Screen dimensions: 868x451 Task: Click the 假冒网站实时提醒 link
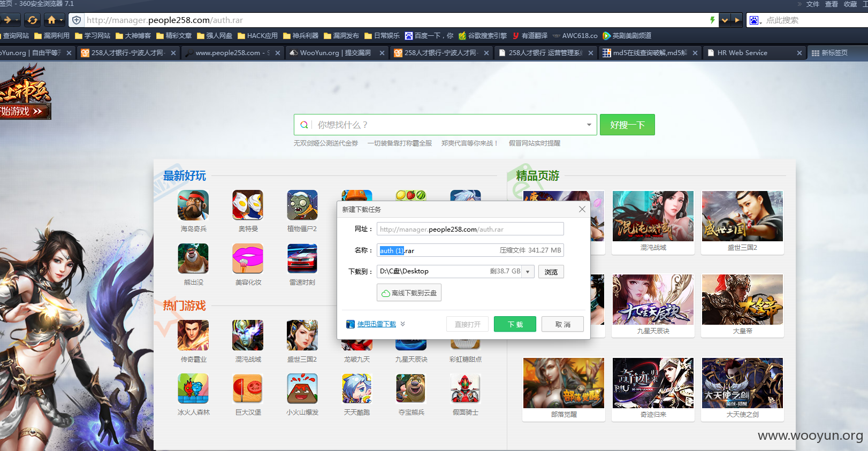coord(535,143)
